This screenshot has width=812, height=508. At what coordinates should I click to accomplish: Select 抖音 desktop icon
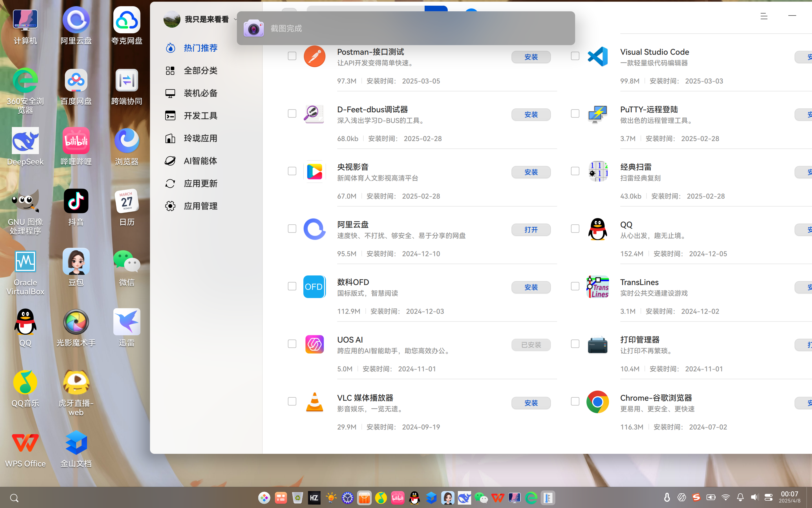coord(76,207)
